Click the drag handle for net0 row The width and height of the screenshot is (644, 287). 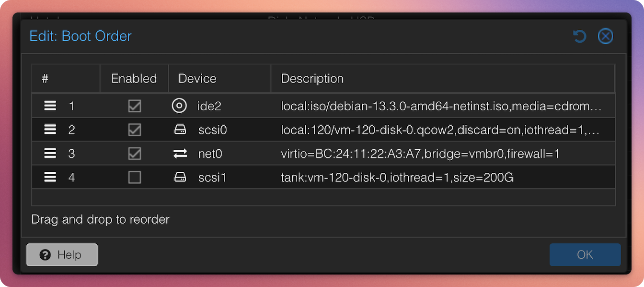pyautogui.click(x=50, y=154)
